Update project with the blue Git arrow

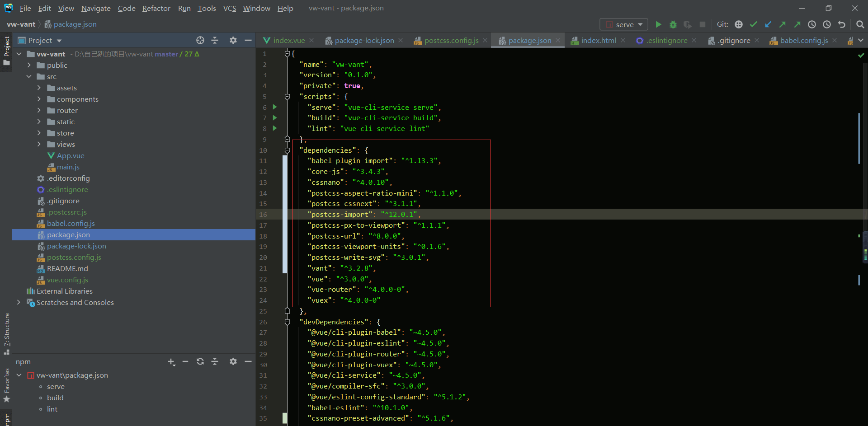(768, 24)
